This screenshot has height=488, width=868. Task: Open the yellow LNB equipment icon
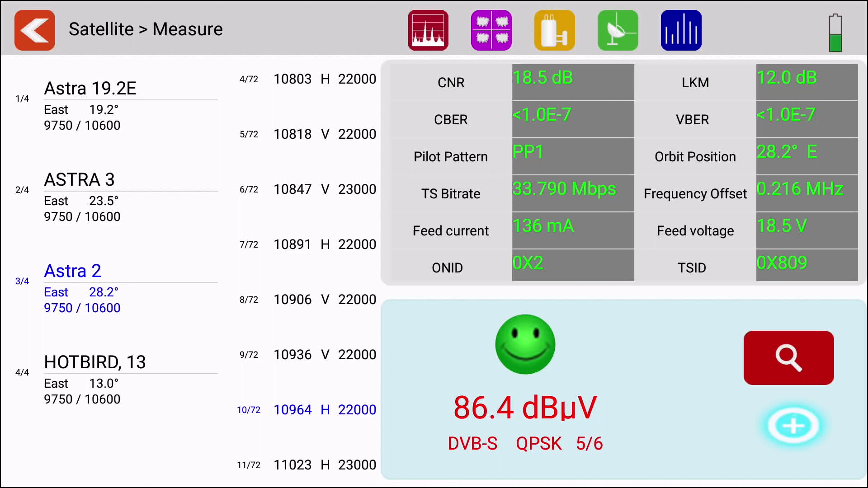[x=554, y=30]
